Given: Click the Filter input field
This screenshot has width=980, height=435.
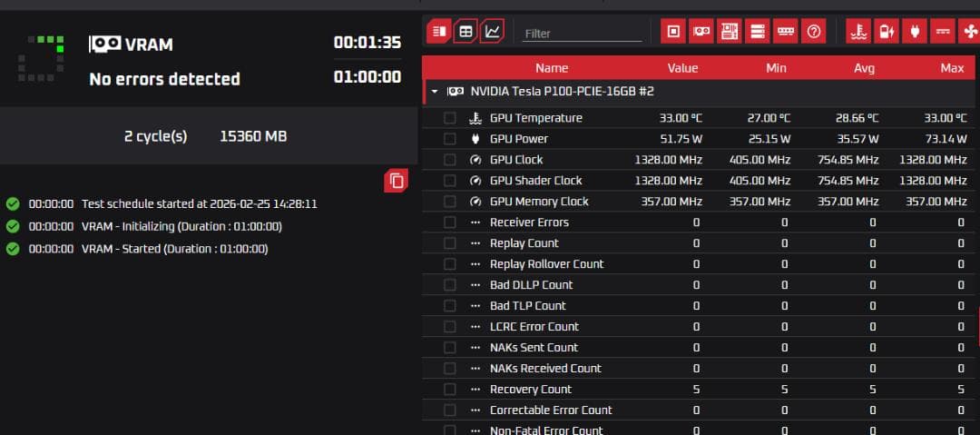Looking at the screenshot, I should (x=582, y=34).
